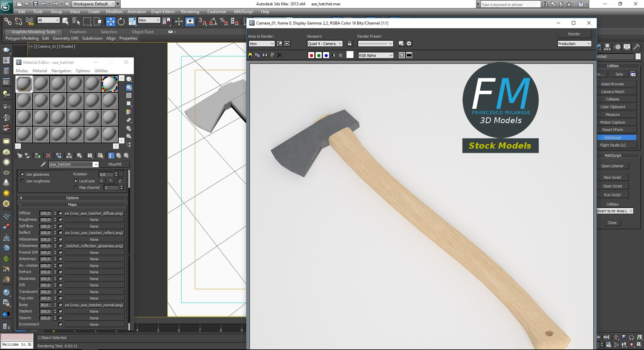The height and width of the screenshot is (350, 644).
Task: Open the Rendering menu
Action: (190, 11)
